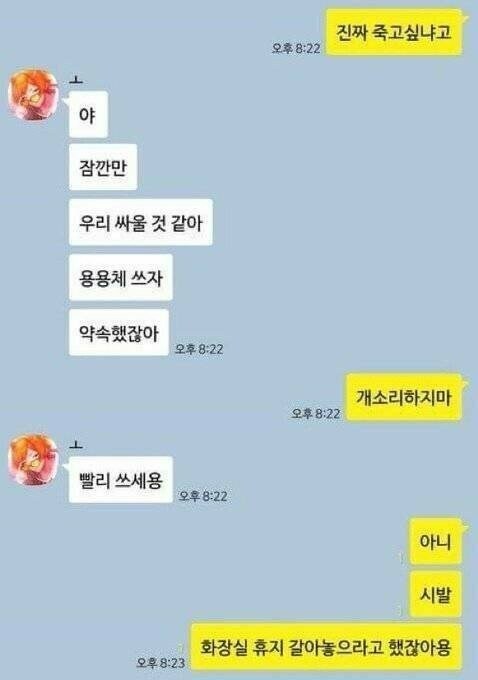
Task: Click timestamp next to '빨리 쓰세용'
Action: (x=203, y=496)
